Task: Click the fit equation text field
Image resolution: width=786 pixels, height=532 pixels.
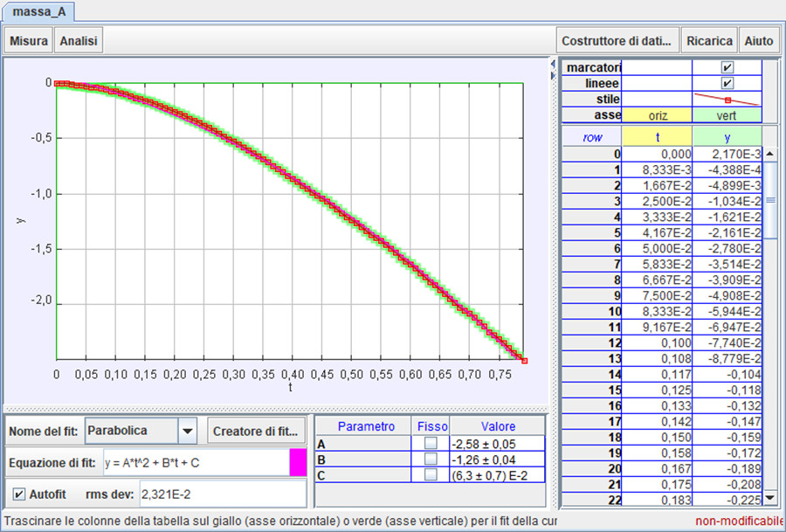Action: pyautogui.click(x=194, y=462)
